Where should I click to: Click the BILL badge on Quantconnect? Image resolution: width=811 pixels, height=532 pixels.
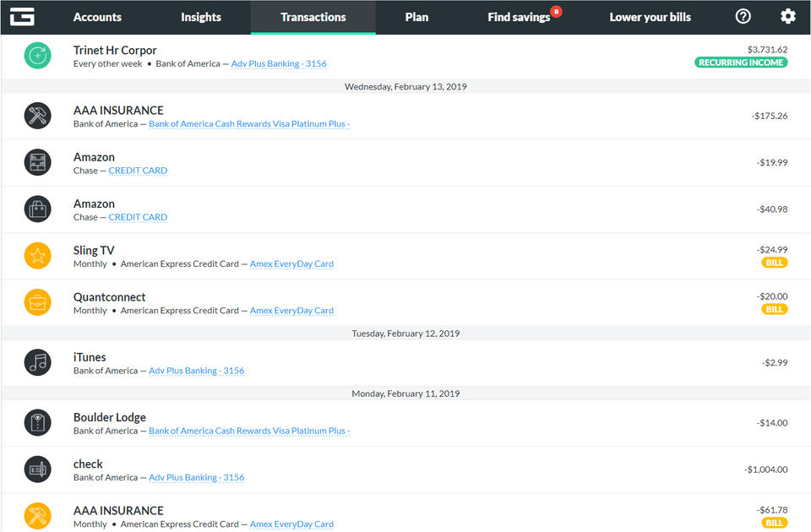(775, 309)
